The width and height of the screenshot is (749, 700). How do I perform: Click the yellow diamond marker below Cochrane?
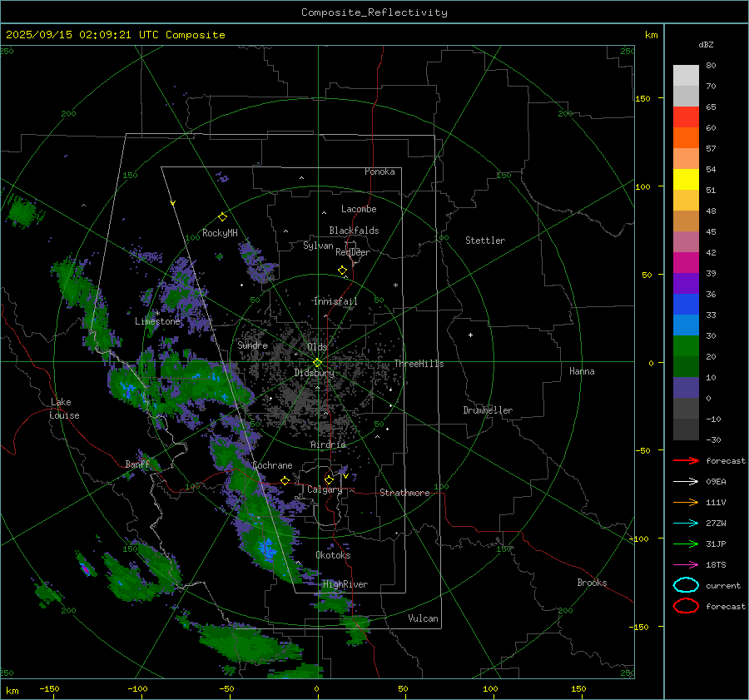pos(285,481)
